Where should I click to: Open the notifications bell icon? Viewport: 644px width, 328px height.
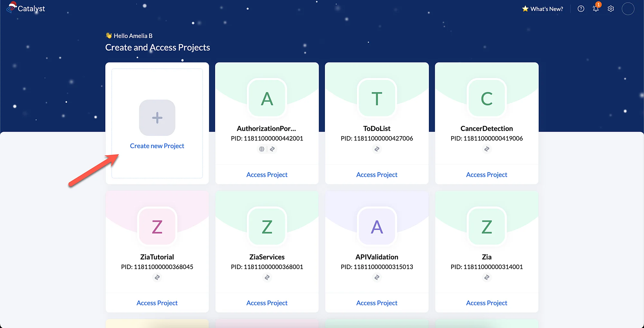(x=596, y=9)
